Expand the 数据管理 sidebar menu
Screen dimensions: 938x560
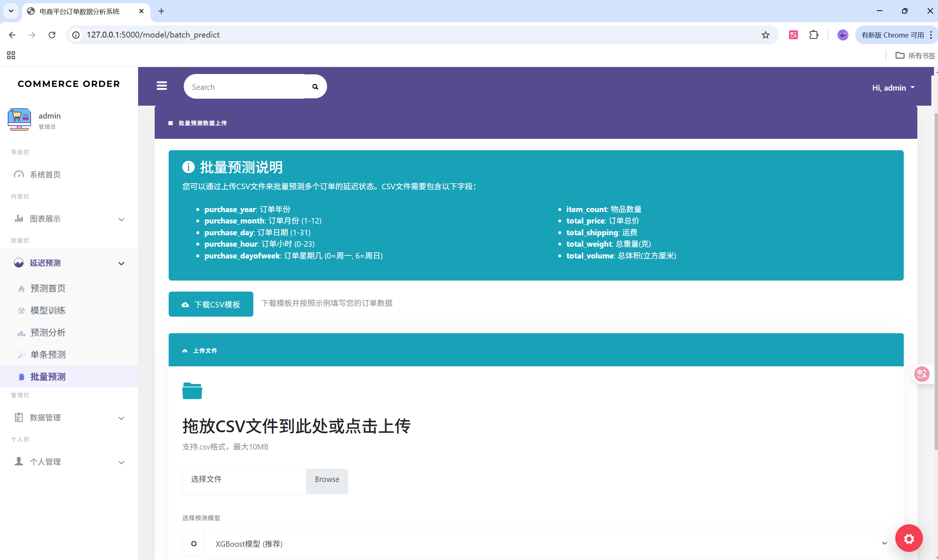[69, 418]
